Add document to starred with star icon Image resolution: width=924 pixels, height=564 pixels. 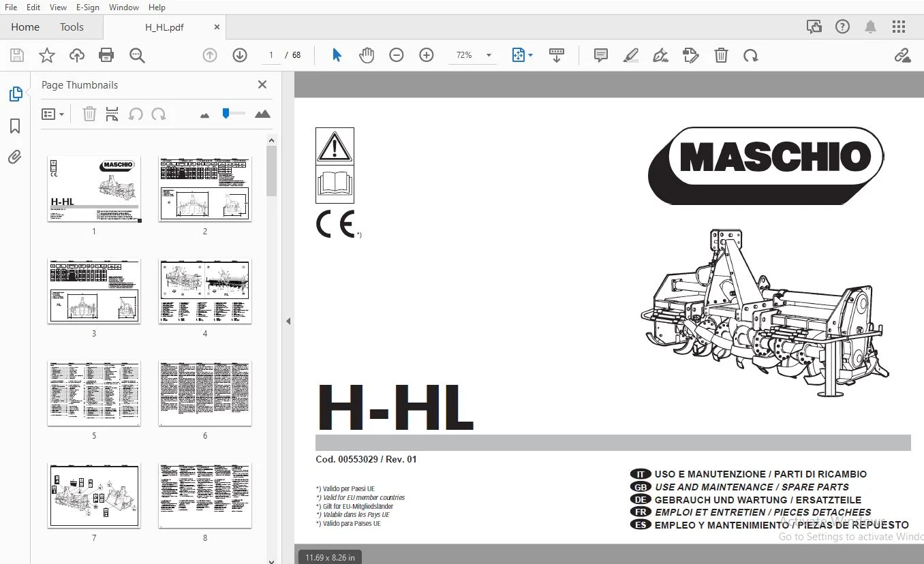click(47, 56)
